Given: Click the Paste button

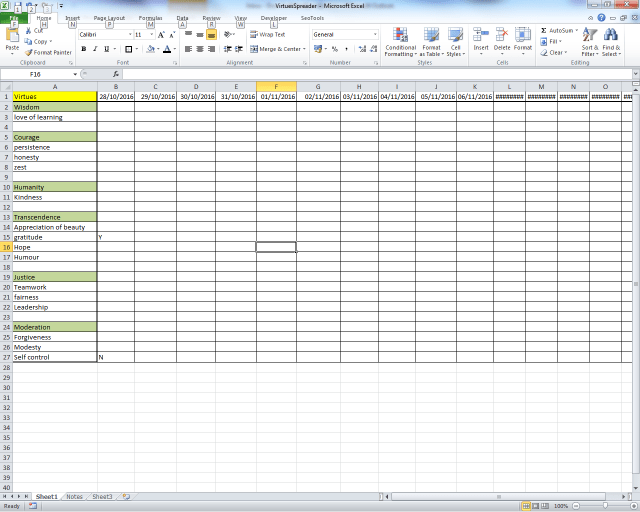Looking at the screenshot, I should pyautogui.click(x=12, y=42).
